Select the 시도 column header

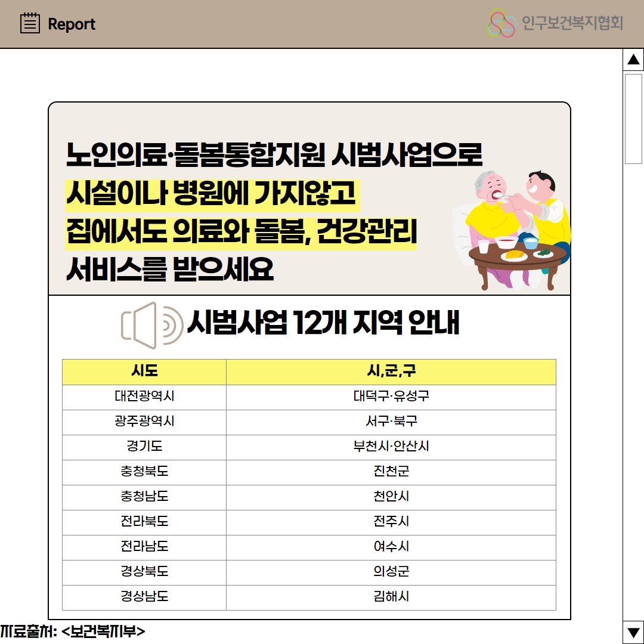144,371
